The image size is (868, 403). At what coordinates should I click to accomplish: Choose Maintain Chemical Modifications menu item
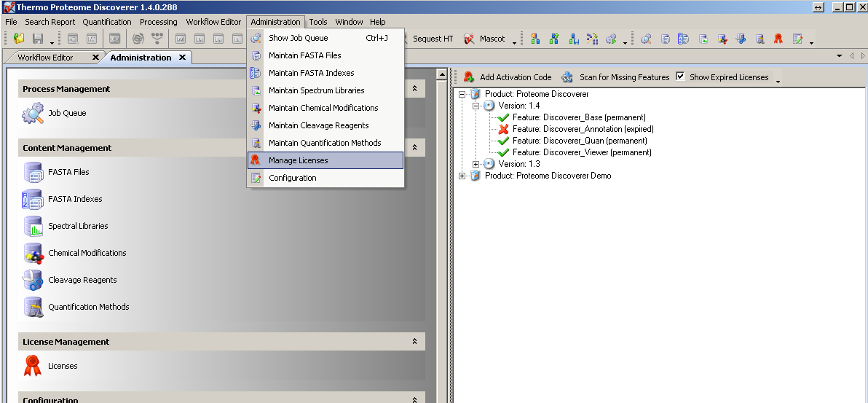(x=325, y=108)
